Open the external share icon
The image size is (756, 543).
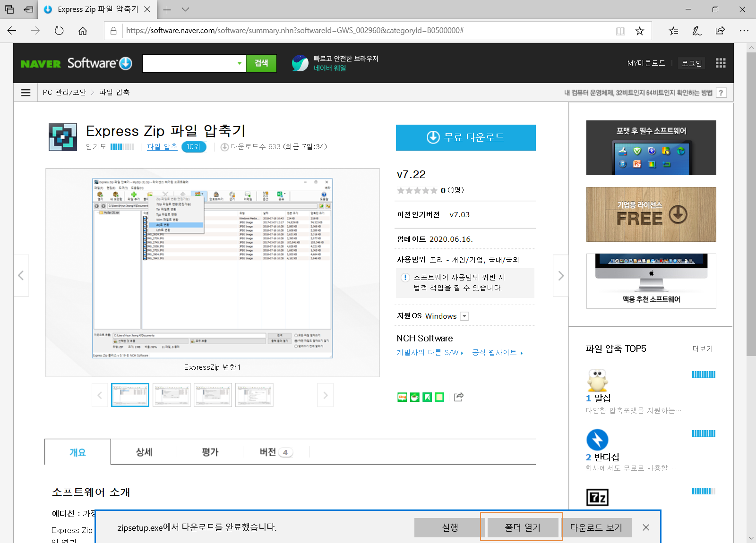[458, 397]
